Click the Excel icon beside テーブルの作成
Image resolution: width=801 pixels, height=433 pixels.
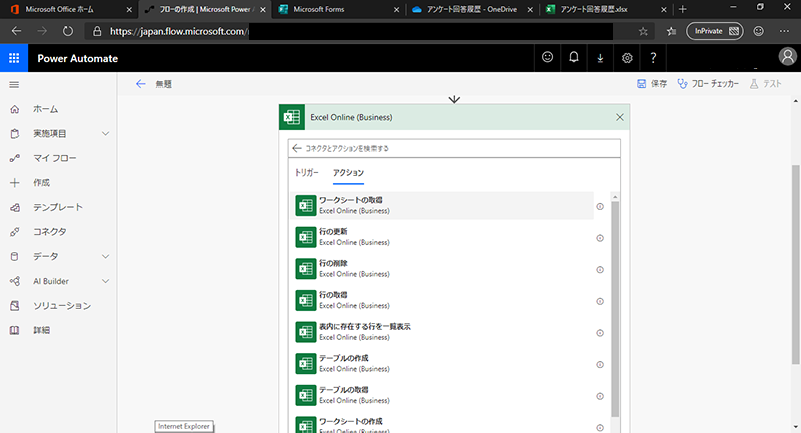point(305,364)
